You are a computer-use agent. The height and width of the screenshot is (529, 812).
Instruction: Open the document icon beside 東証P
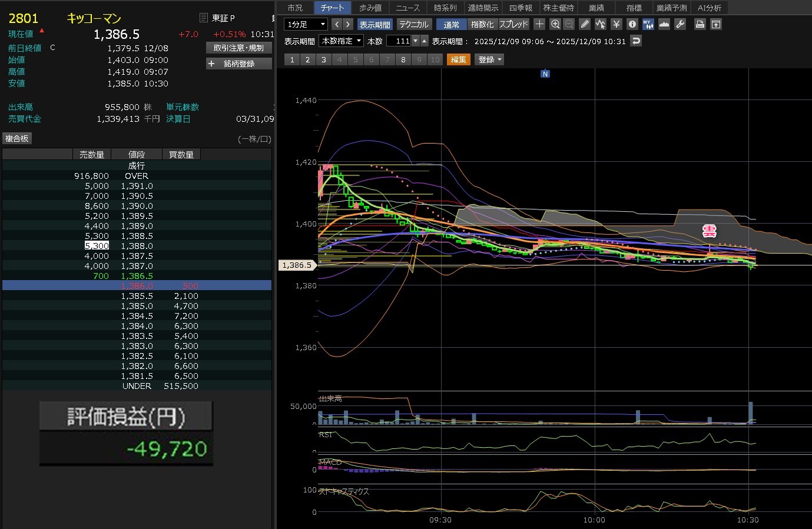pyautogui.click(x=204, y=18)
